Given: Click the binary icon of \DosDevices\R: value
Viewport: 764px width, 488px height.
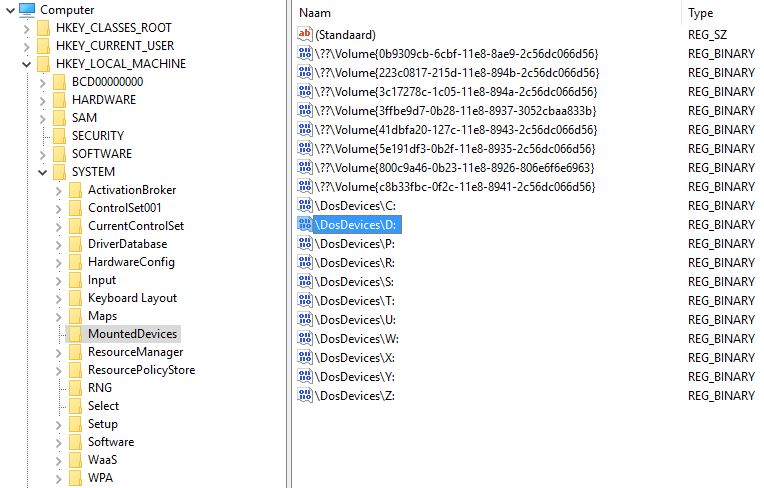Looking at the screenshot, I should (x=305, y=263).
